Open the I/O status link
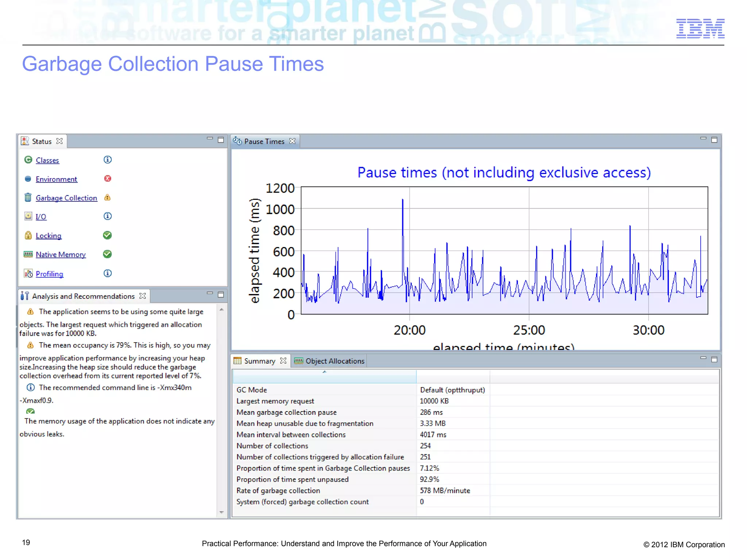Image resolution: width=747 pixels, height=560 pixels. coord(41,217)
